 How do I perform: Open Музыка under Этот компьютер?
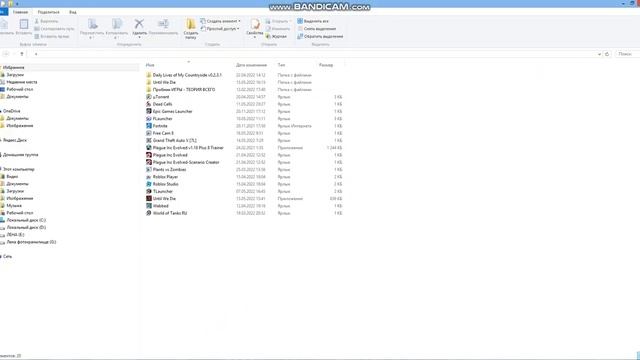(14, 206)
